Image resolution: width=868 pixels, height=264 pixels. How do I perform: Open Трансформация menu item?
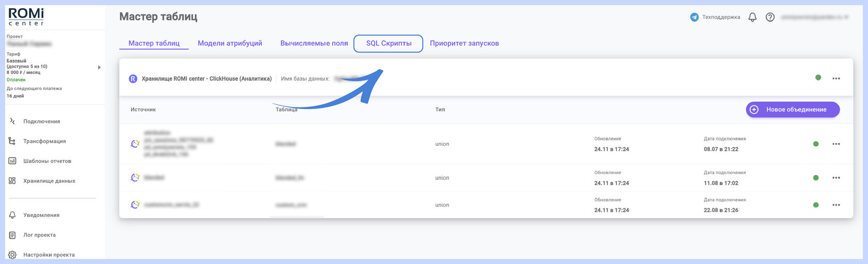[44, 141]
